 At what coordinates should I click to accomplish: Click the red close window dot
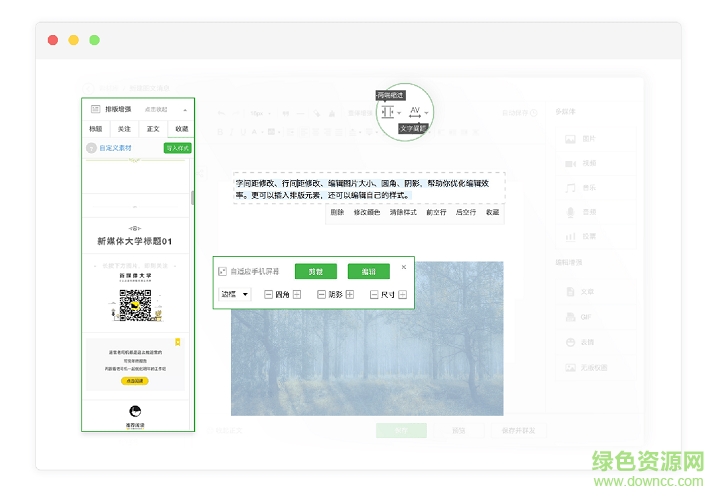(53, 40)
